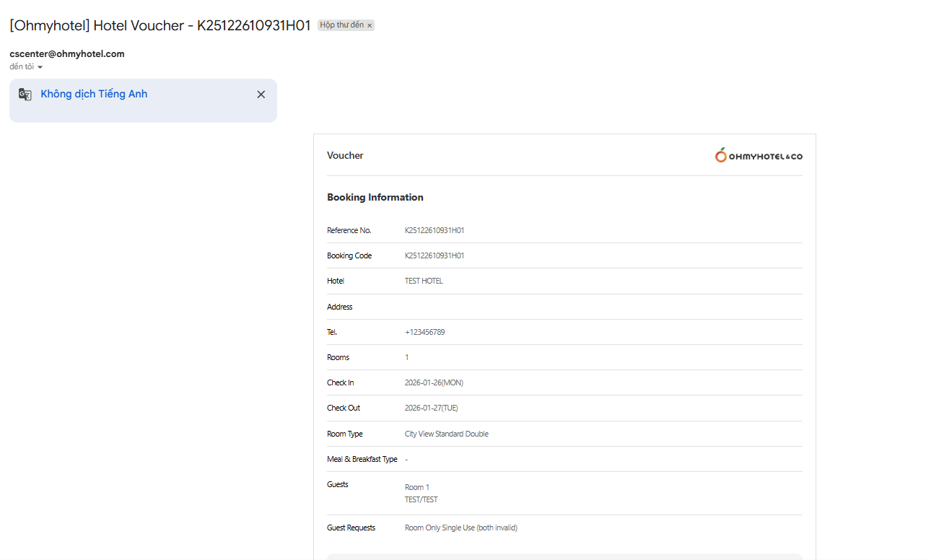Click the Ohmyhotel&Co logo
This screenshot has height=560, width=926.
click(x=759, y=155)
